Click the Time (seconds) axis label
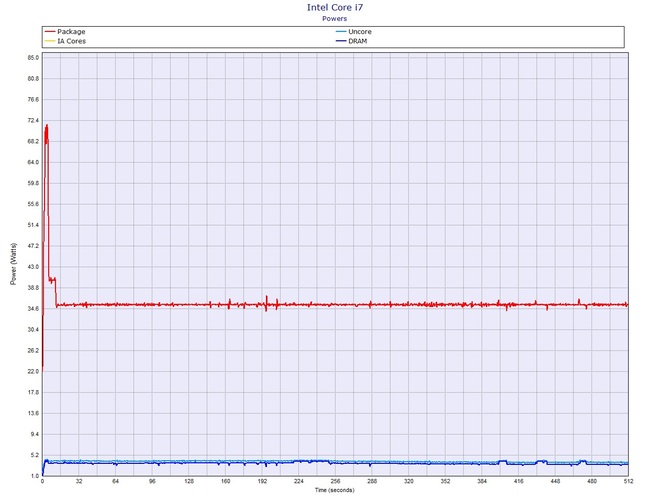Screen dimensions: 670x502 pos(335,490)
